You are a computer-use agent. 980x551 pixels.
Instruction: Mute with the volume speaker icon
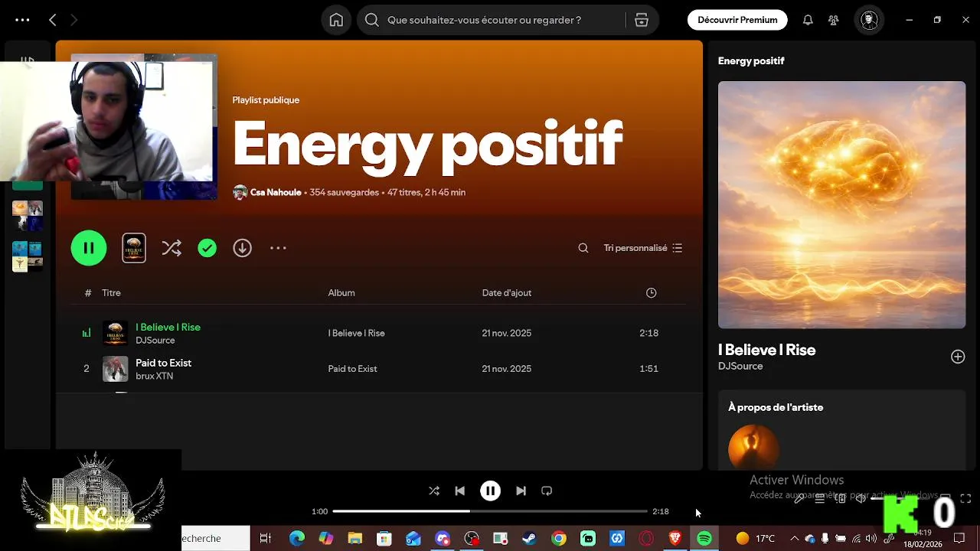861,498
